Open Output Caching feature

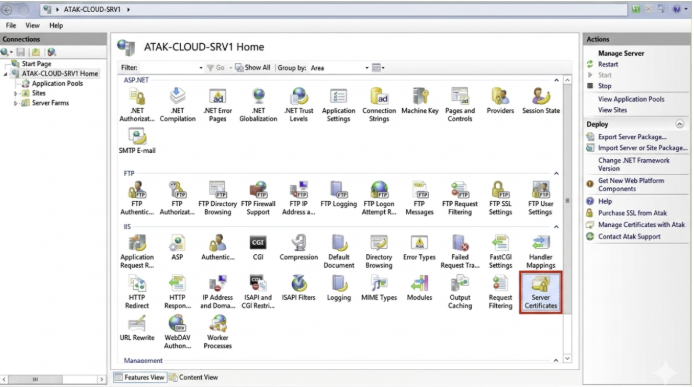pyautogui.click(x=460, y=292)
